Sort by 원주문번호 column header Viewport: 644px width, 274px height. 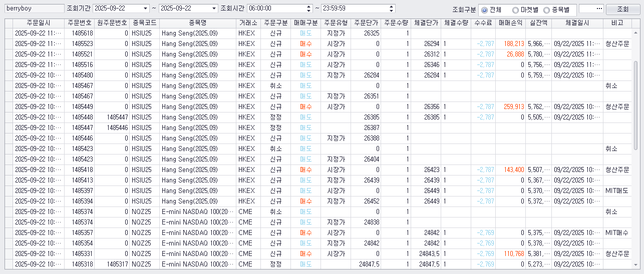tap(112, 23)
